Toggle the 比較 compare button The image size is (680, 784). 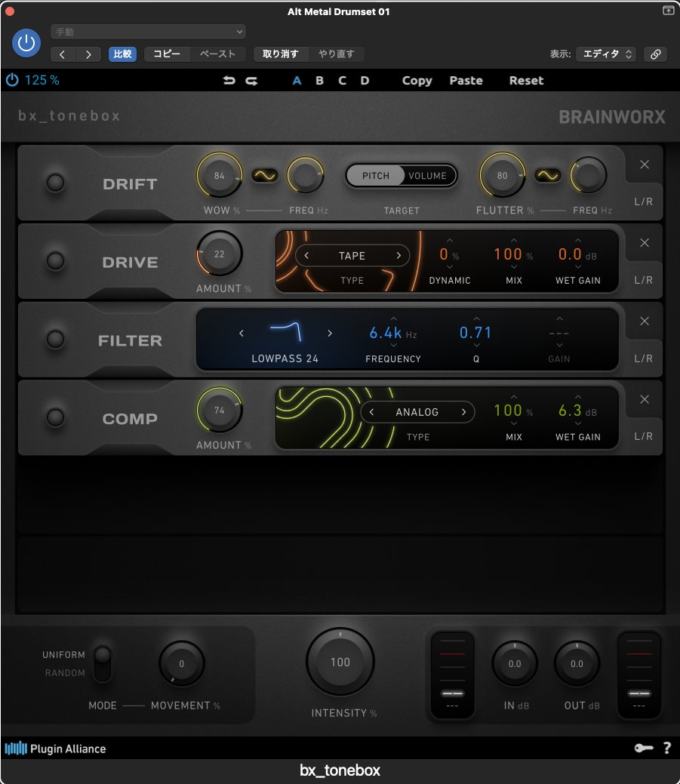122,54
